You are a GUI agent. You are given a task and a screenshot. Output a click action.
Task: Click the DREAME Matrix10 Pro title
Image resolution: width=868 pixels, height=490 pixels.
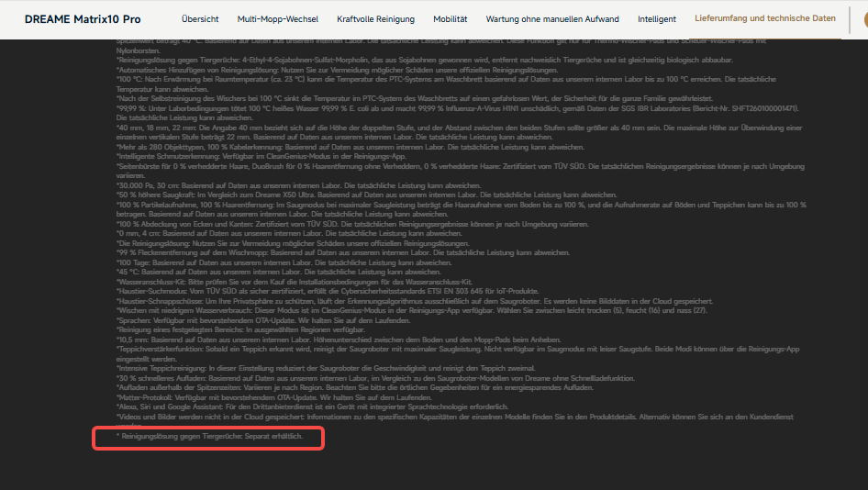tap(83, 19)
